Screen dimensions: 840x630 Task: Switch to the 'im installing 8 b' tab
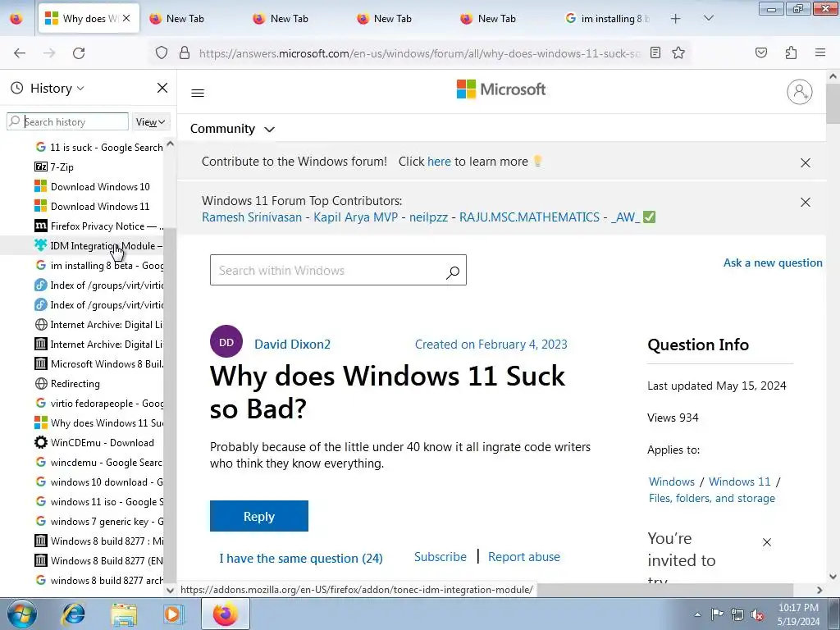(607, 19)
